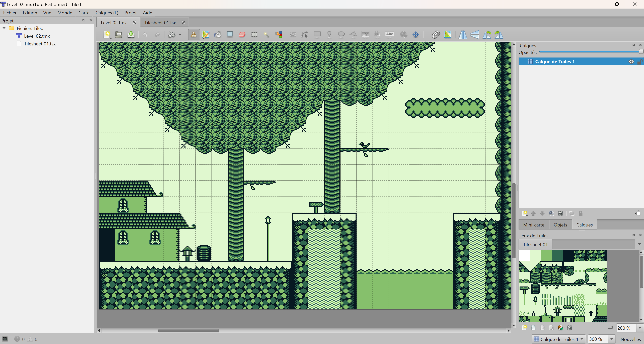This screenshot has height=344, width=644.
Task: Switch to the Tilesheet 01.tsx tab
Action: tap(160, 22)
